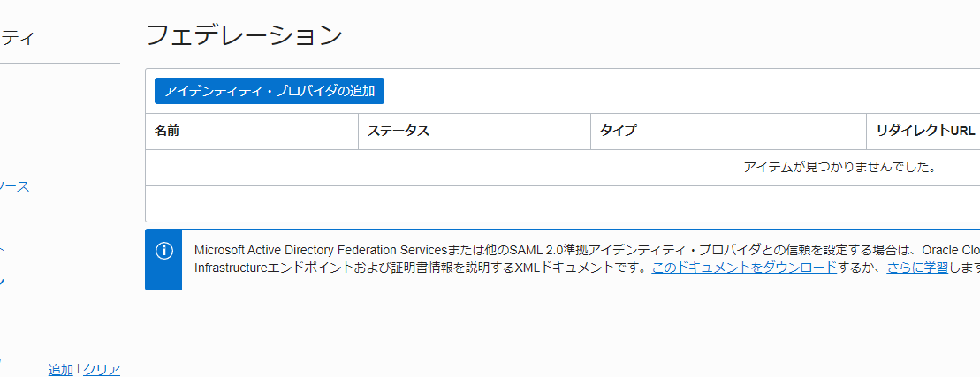Sort by the ステータス column header

tap(399, 131)
